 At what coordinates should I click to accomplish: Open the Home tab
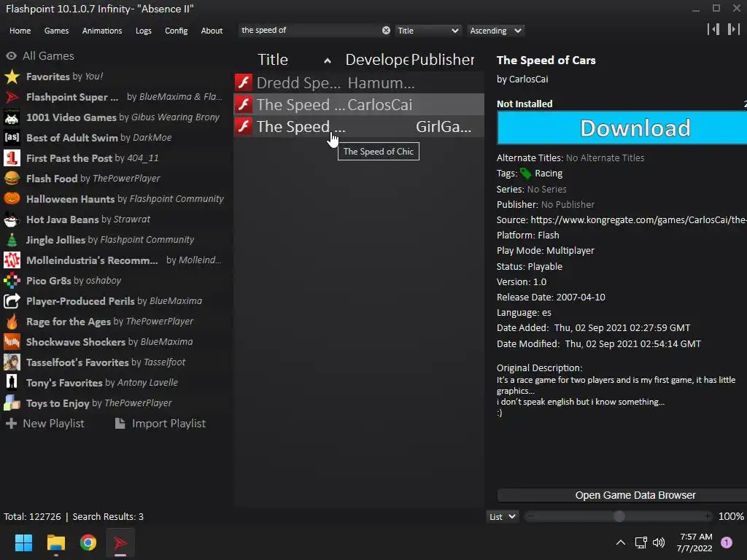click(20, 31)
